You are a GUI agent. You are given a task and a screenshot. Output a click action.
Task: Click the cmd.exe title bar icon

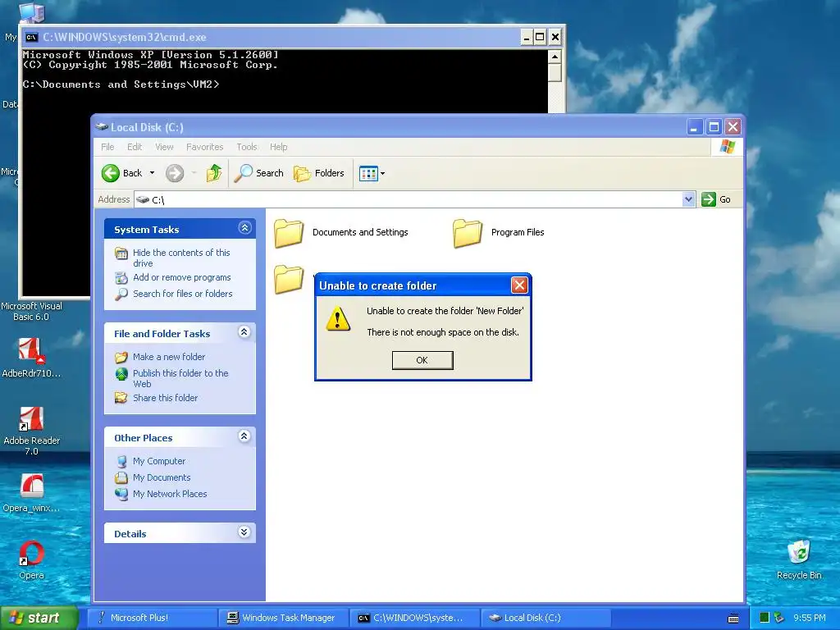point(32,37)
